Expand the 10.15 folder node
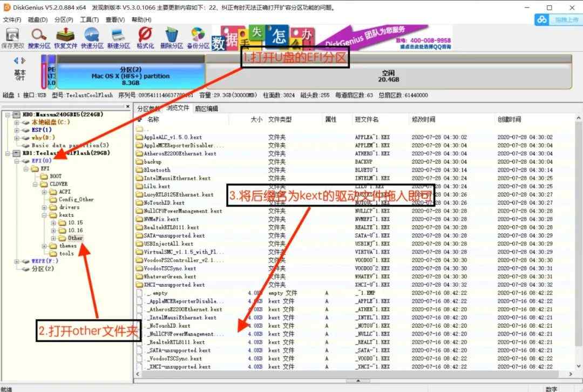 [x=53, y=223]
